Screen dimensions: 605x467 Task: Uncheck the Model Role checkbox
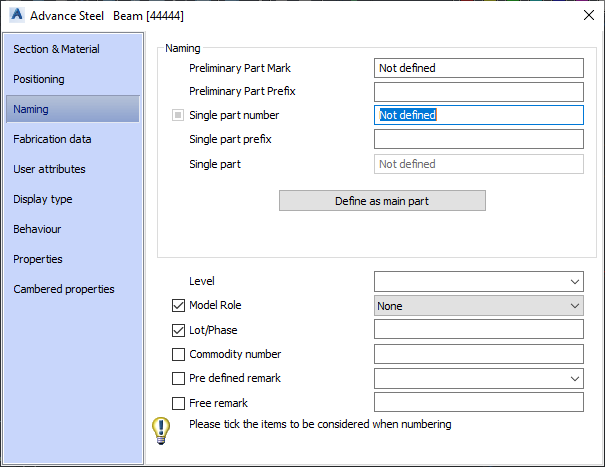(178, 306)
